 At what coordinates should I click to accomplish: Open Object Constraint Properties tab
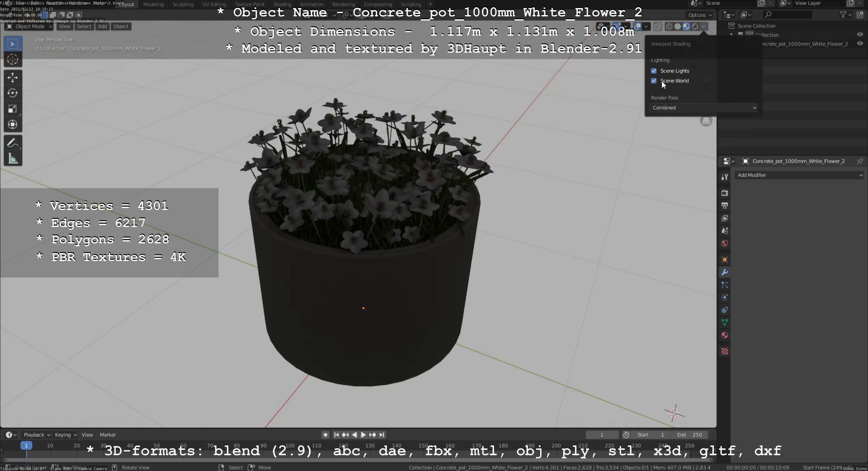coord(725,310)
